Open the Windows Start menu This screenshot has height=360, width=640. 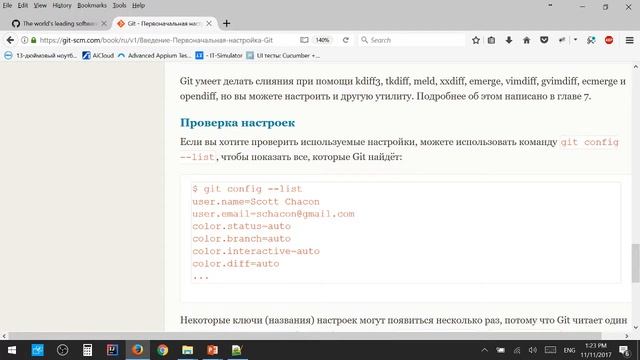pyautogui.click(x=12, y=350)
